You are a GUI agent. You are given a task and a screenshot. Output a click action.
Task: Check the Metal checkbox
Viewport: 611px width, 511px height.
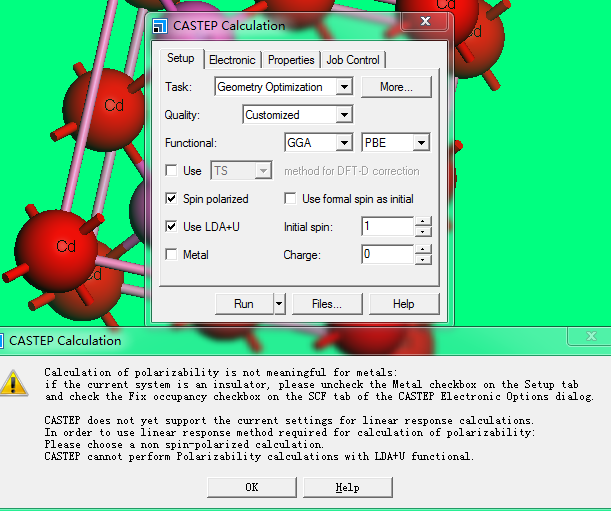171,255
